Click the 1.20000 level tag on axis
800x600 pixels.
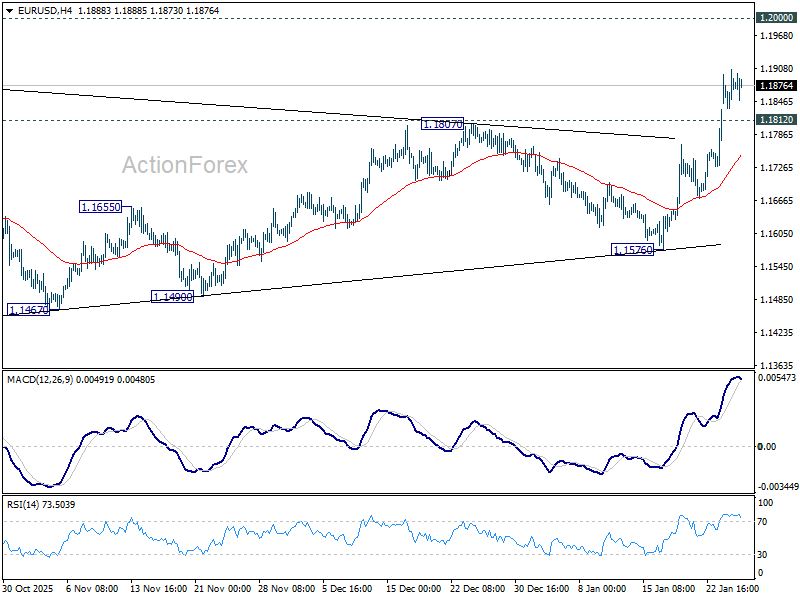776,17
